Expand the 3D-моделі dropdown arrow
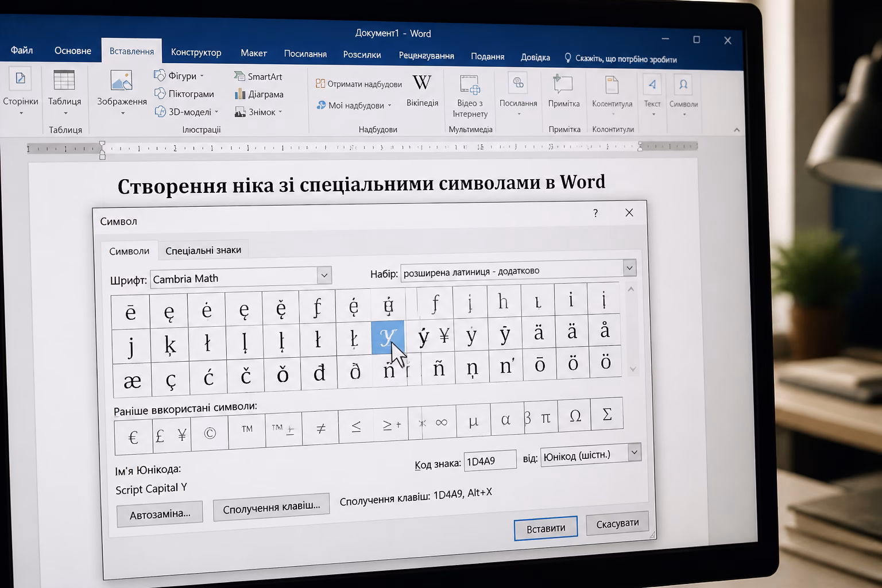The image size is (882, 588). click(x=216, y=112)
